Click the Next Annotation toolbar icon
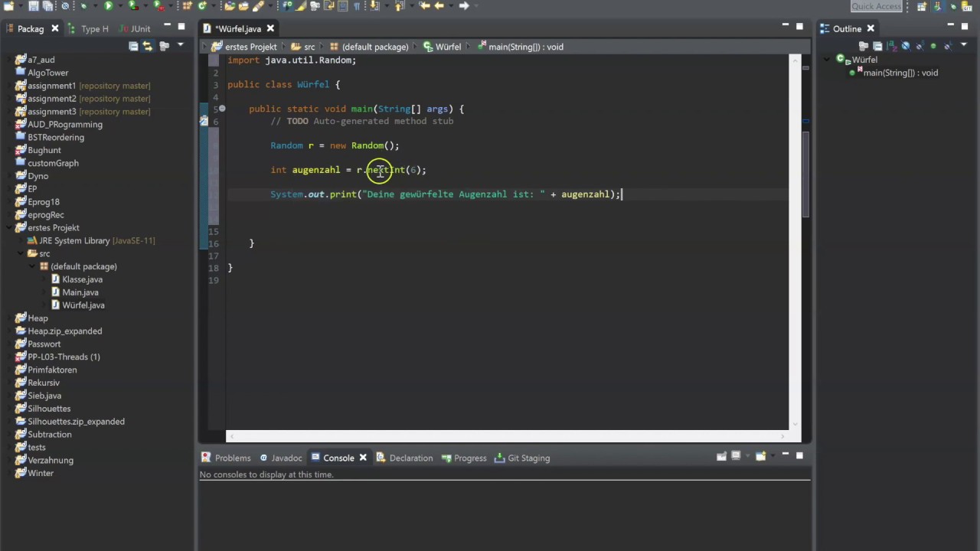The image size is (980, 551). [x=376, y=6]
